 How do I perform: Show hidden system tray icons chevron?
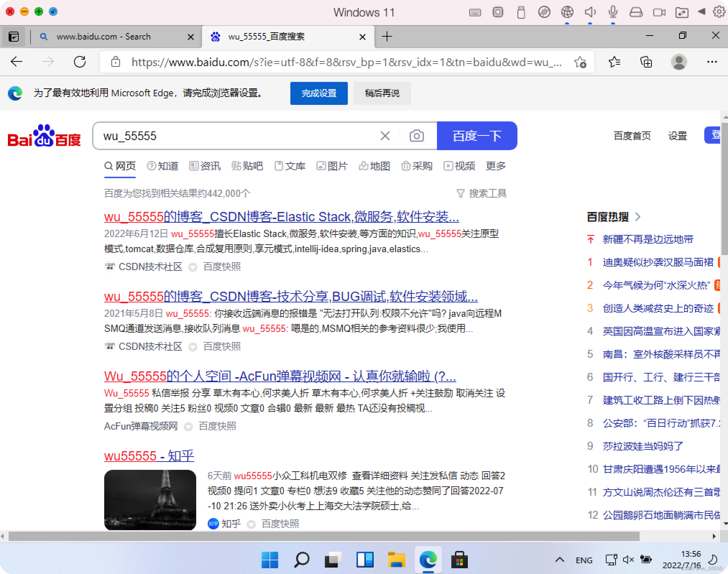[x=559, y=560]
